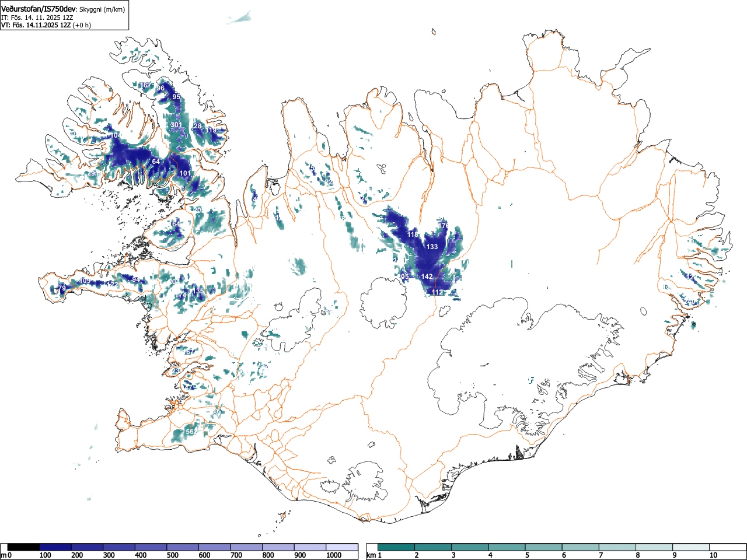Click the swatch beyond 1000 m

point(342,547)
